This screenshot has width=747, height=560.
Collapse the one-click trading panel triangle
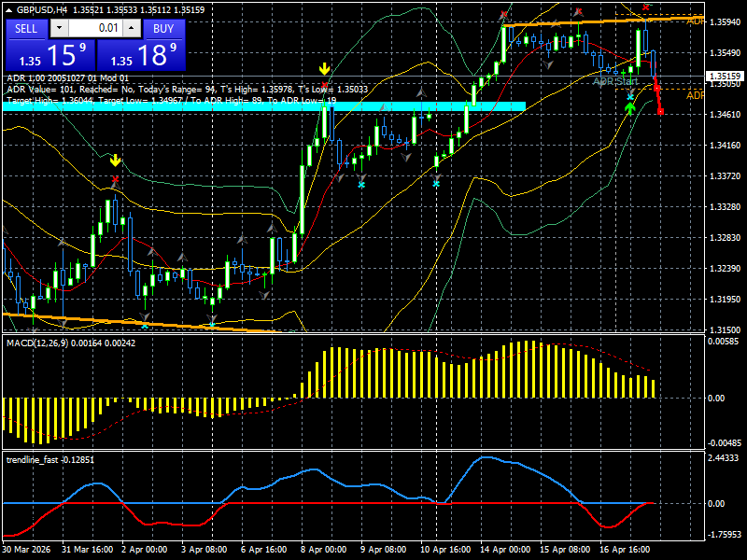(10, 10)
